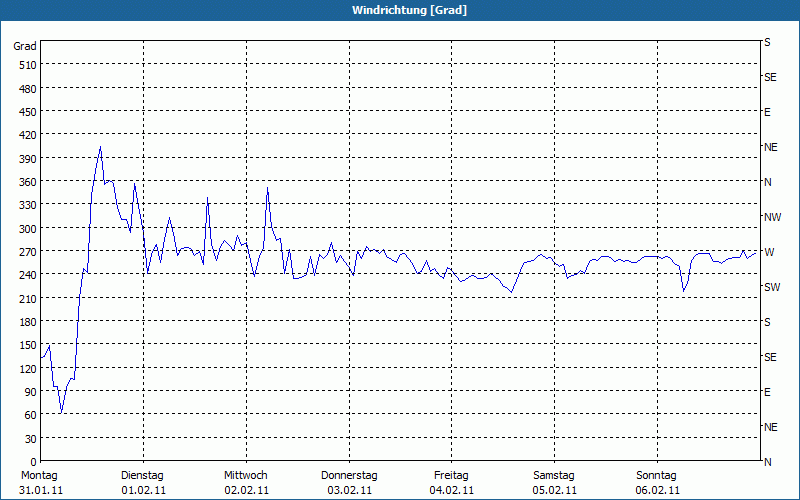The width and height of the screenshot is (800, 500).
Task: Click the date 03.02.11
Action: click(349, 491)
